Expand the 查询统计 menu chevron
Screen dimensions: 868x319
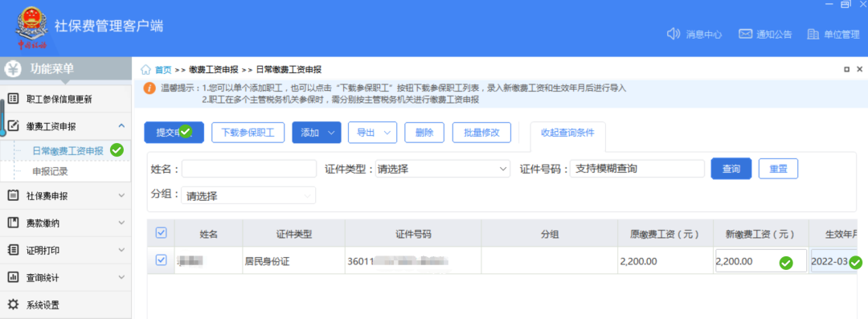(122, 277)
